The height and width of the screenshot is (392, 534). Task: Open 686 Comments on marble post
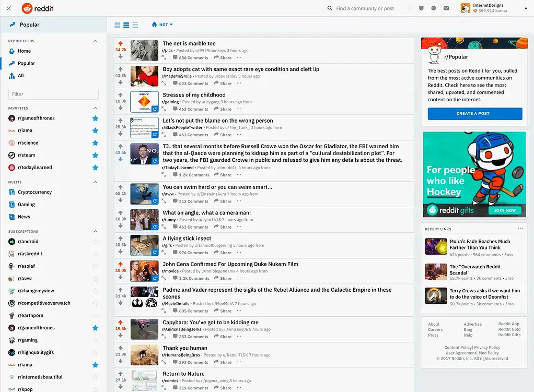pos(190,58)
